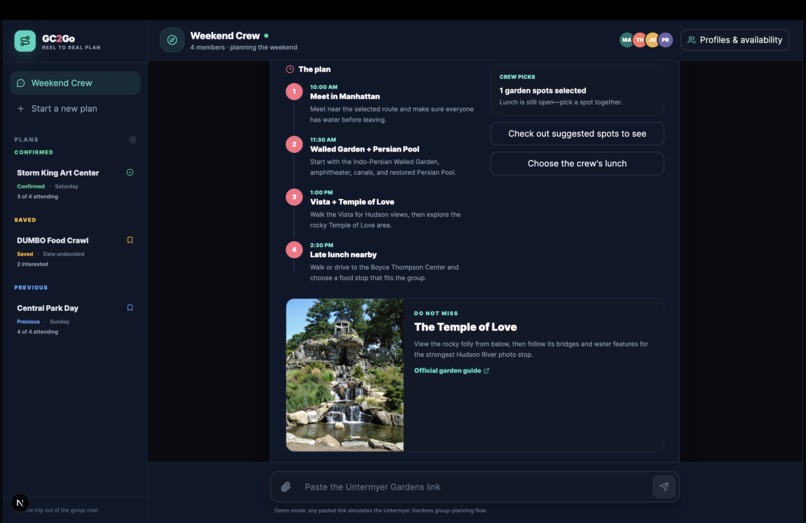Click the '2 interested' text

tap(32, 264)
